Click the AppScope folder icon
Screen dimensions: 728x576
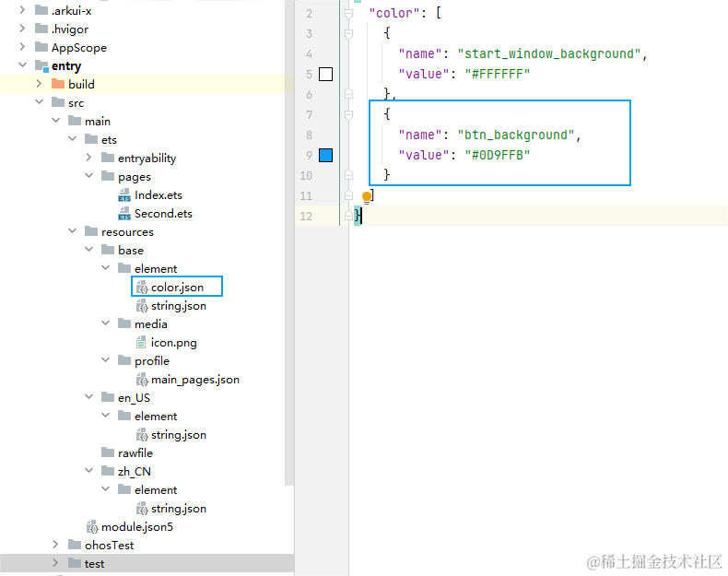point(41,47)
